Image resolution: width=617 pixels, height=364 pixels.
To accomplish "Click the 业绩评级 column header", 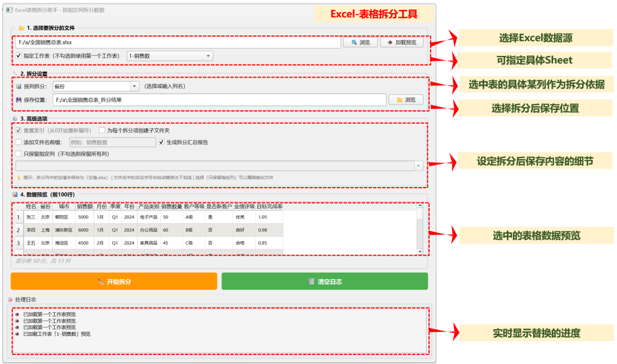I will tap(245, 207).
